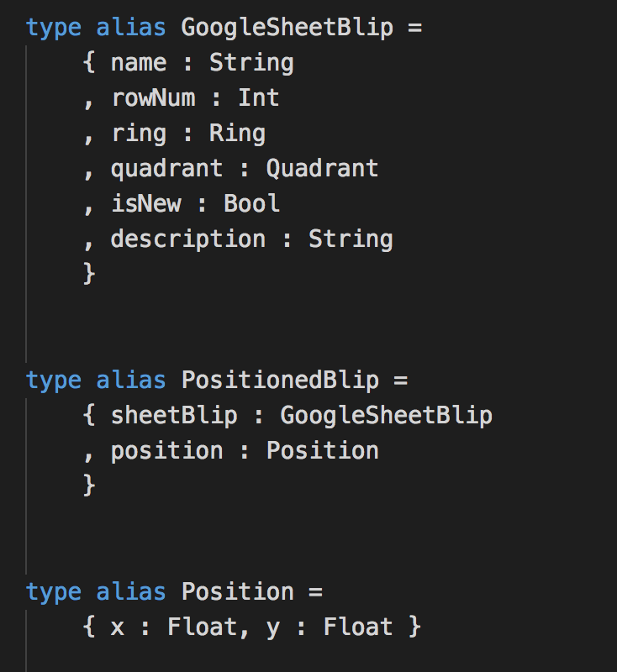617x672 pixels.
Task: Click the rowNum field name
Action: pos(153,98)
